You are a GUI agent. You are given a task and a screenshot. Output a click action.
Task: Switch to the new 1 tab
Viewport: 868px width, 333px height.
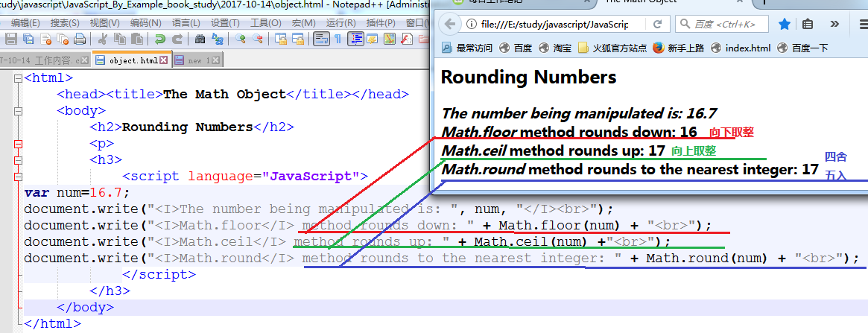pyautogui.click(x=199, y=60)
